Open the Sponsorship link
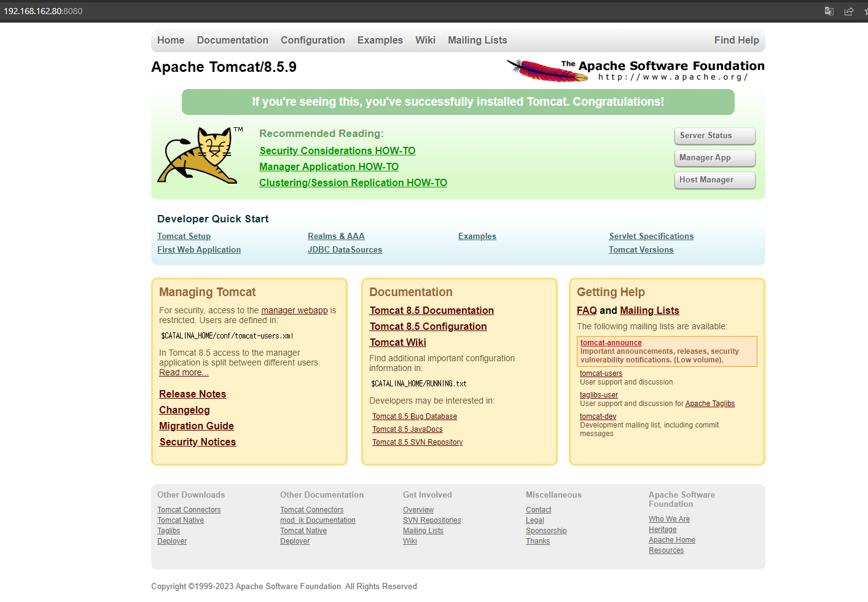This screenshot has width=868, height=602. 546,531
